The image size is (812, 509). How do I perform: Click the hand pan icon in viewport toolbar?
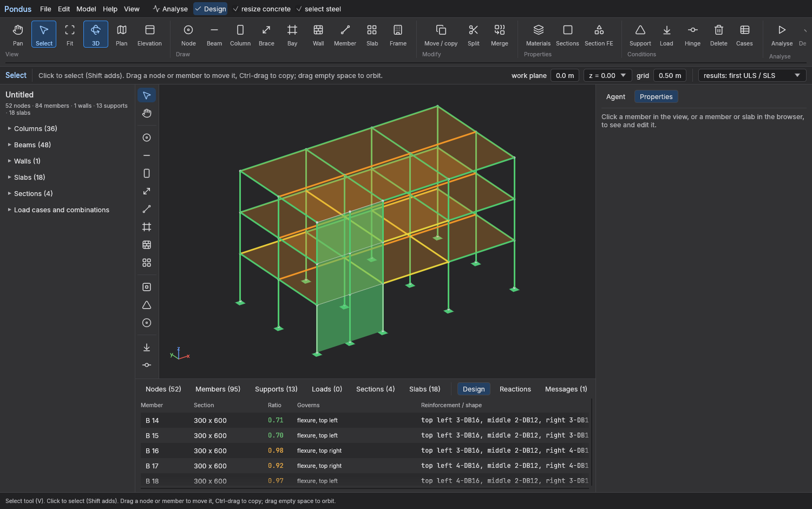147,113
